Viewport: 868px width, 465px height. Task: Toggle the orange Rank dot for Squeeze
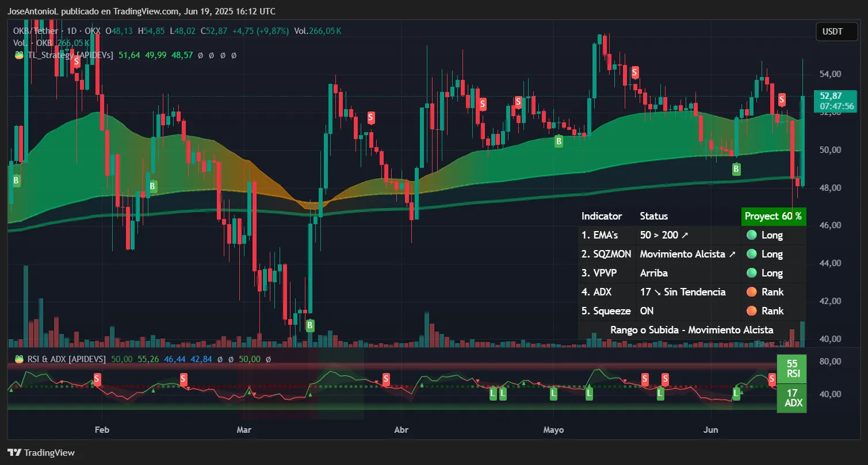point(753,311)
